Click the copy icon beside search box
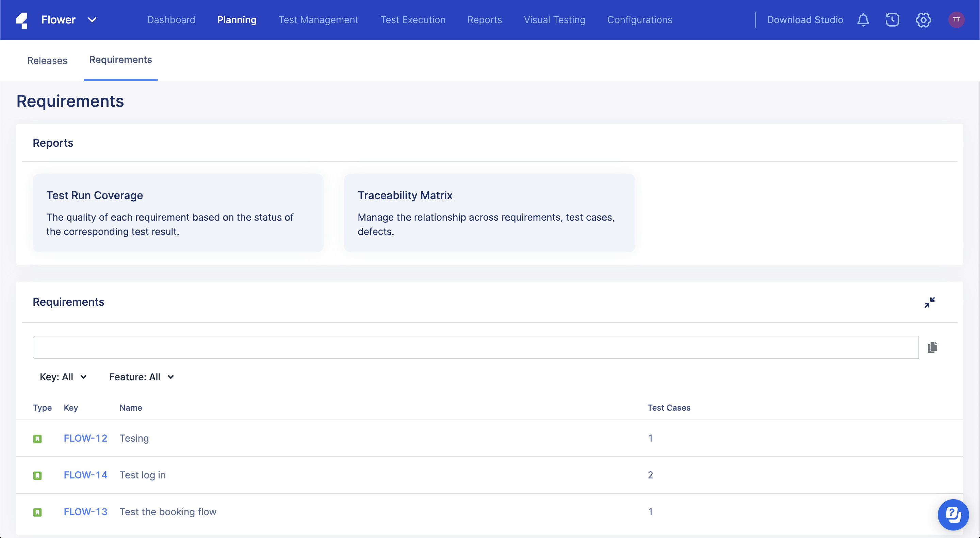980x538 pixels. click(932, 347)
